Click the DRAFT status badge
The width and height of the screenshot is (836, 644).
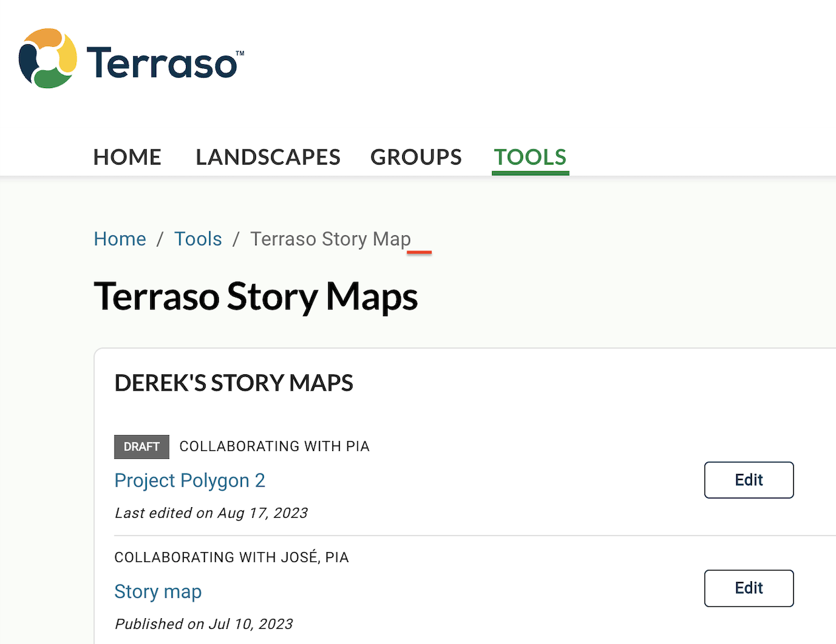142,447
